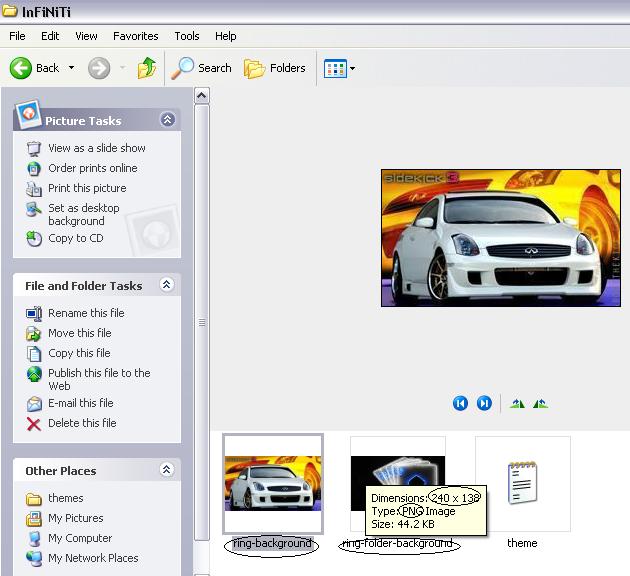This screenshot has width=630, height=576.
Task: Click the My Computer icon
Action: pos(34,539)
